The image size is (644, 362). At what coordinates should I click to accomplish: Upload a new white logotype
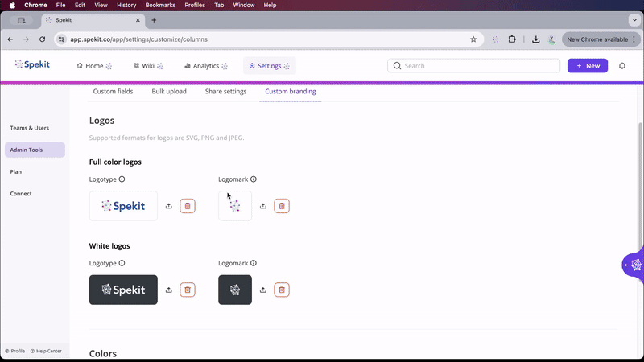pyautogui.click(x=169, y=290)
